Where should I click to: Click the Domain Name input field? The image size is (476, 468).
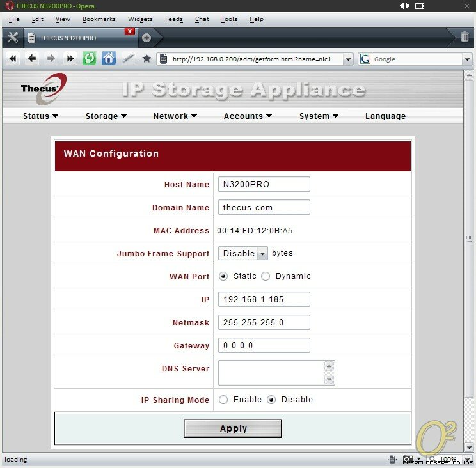click(x=264, y=207)
